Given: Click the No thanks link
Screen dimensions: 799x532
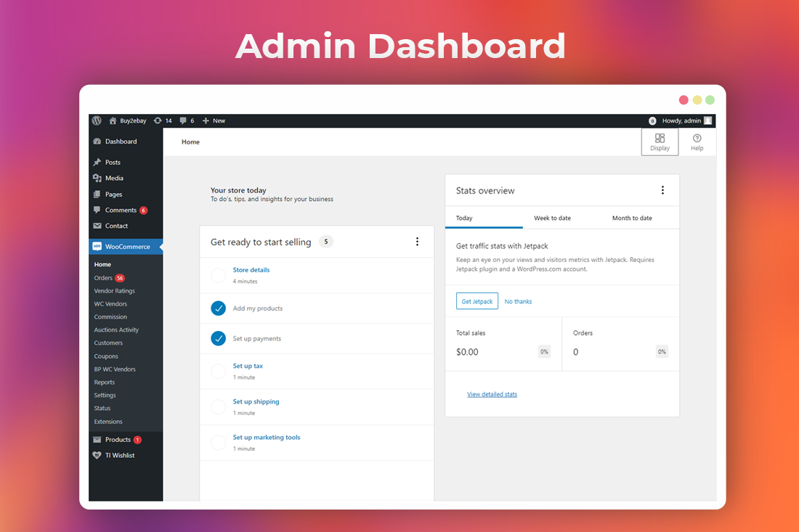Looking at the screenshot, I should pyautogui.click(x=518, y=301).
